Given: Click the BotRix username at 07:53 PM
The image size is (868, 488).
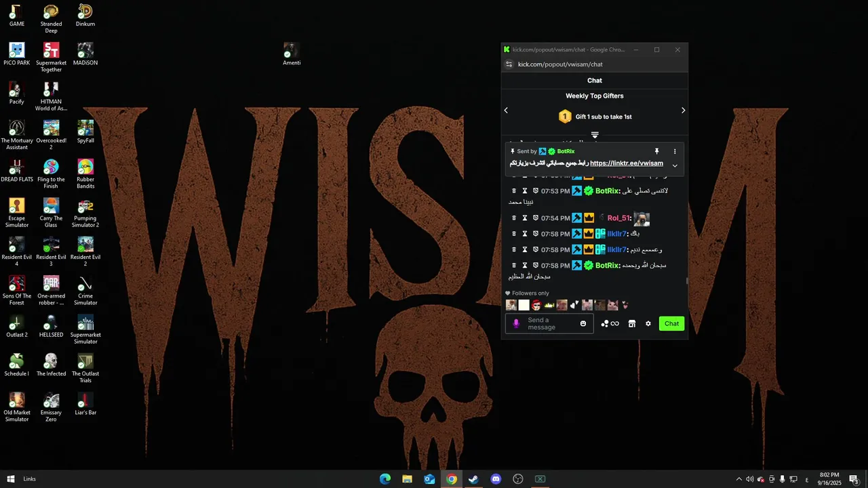Looking at the screenshot, I should coord(607,191).
